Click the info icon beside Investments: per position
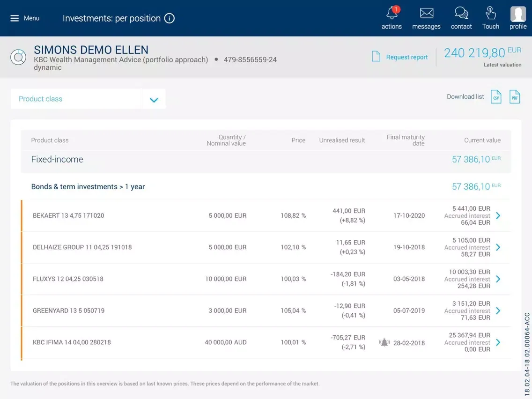This screenshot has height=399, width=532. click(170, 18)
